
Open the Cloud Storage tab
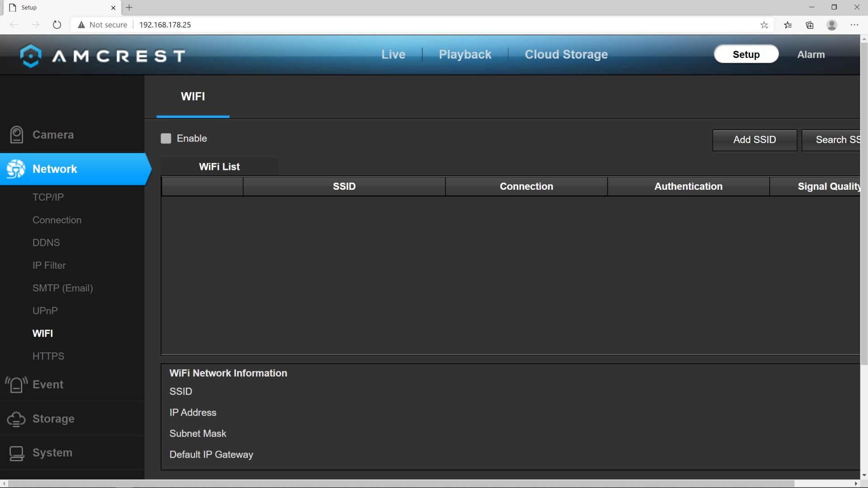(x=566, y=55)
